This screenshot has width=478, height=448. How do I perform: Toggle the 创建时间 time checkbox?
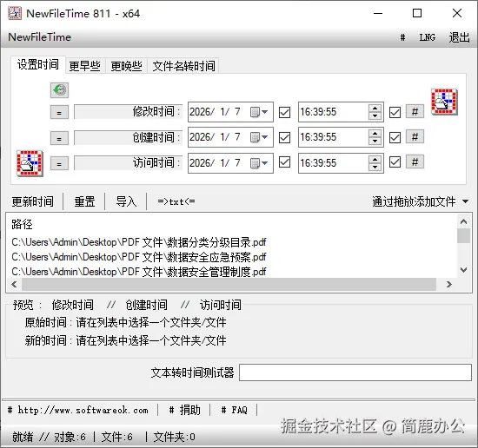coord(395,137)
